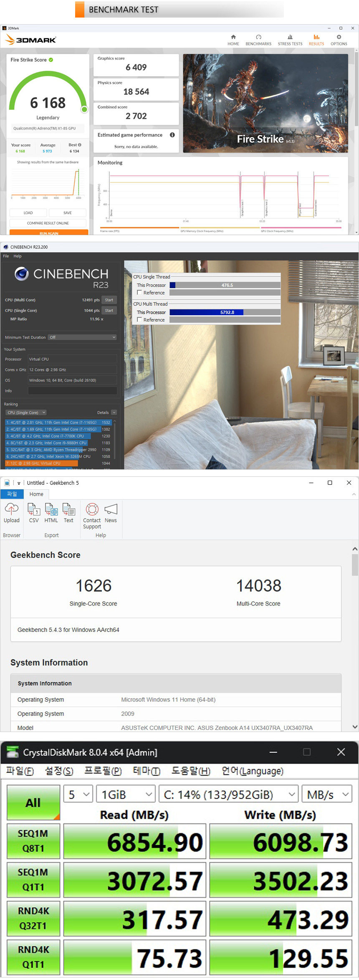Image resolution: width=359 pixels, height=980 pixels.
Task: Click Fire Strike scene thumbnail
Action: 265,103
